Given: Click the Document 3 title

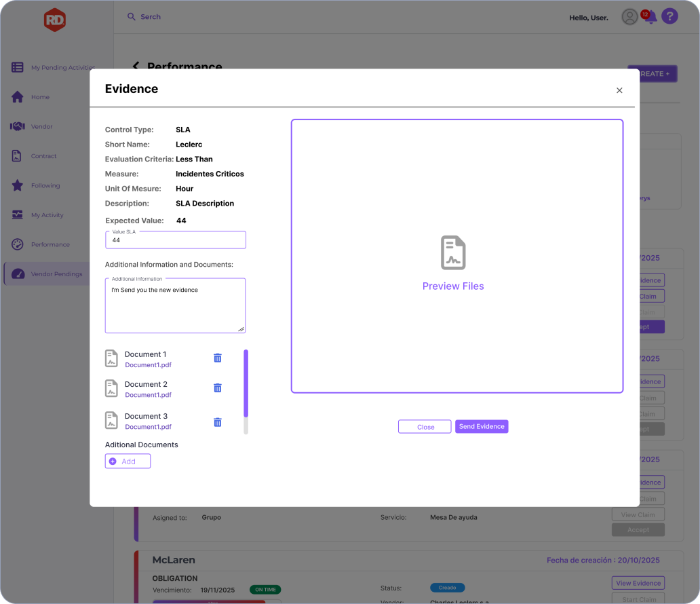Looking at the screenshot, I should point(146,416).
